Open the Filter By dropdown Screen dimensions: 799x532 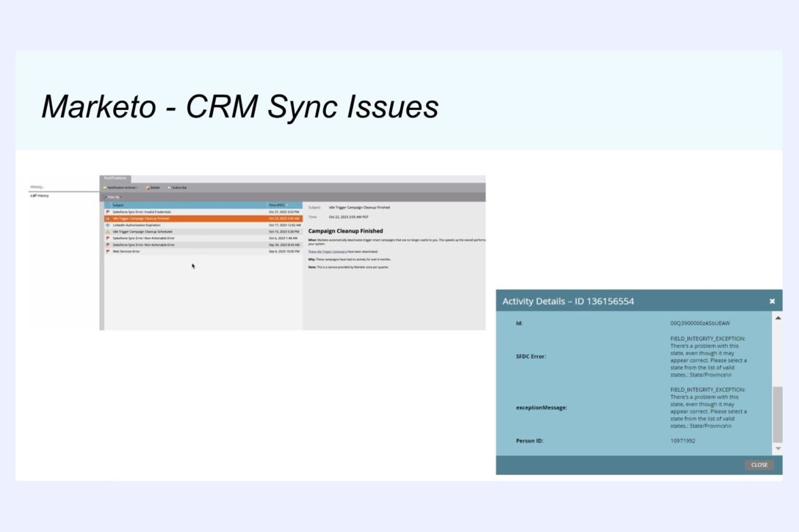pyautogui.click(x=112, y=197)
